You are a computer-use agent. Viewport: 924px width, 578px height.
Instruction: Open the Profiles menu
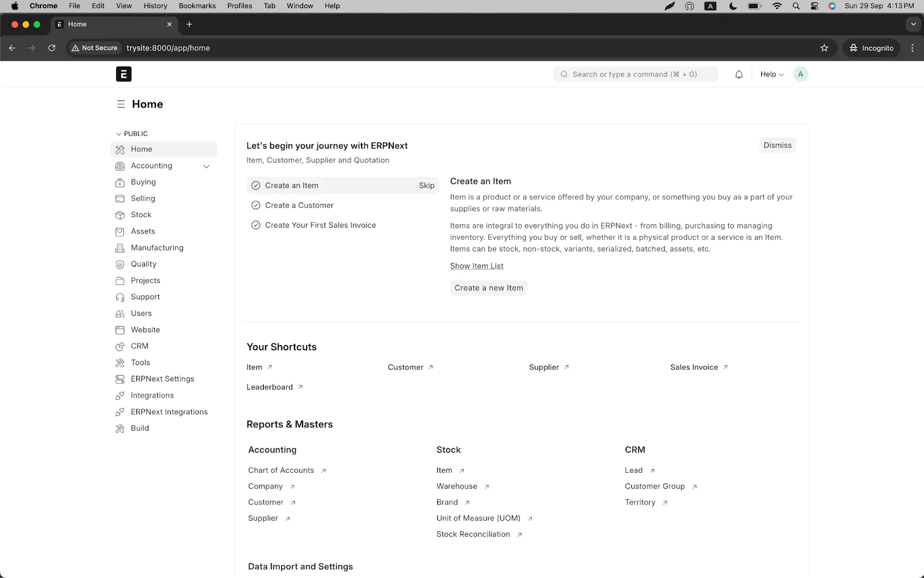click(240, 6)
